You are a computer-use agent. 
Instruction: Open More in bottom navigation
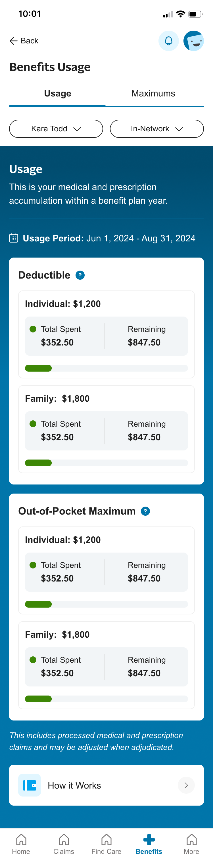(191, 844)
